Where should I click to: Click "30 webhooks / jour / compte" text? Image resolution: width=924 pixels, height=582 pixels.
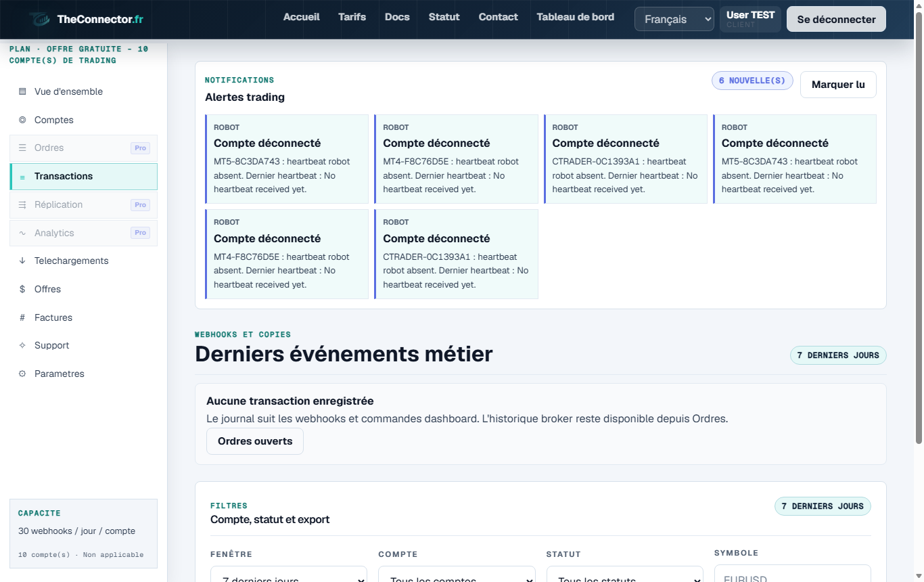point(77,531)
